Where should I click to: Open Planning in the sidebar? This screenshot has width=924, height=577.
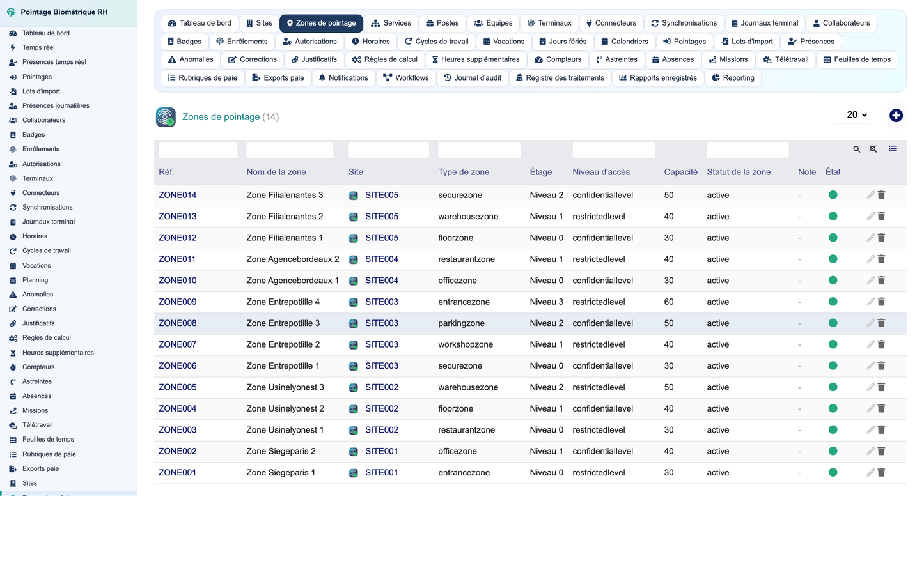(35, 280)
